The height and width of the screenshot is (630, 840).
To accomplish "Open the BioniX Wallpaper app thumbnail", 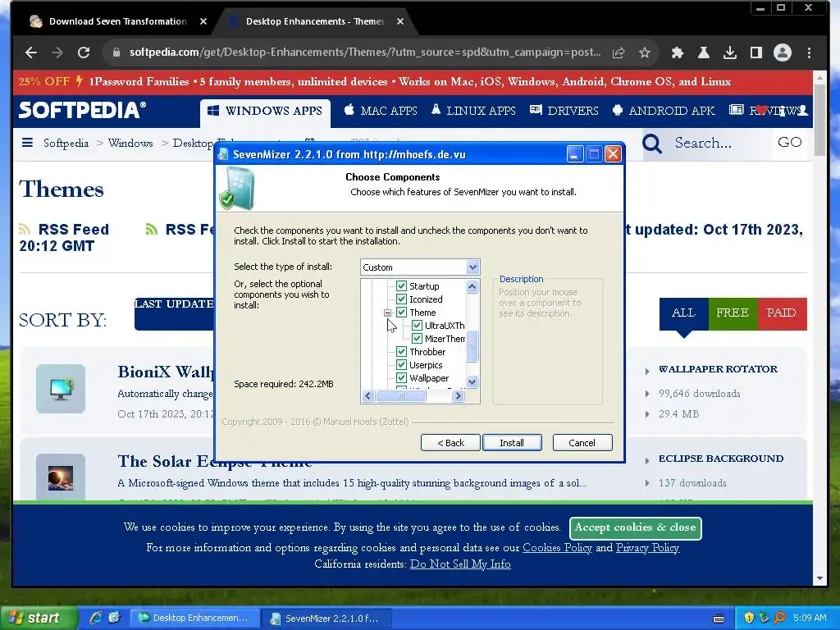I will tap(61, 388).
